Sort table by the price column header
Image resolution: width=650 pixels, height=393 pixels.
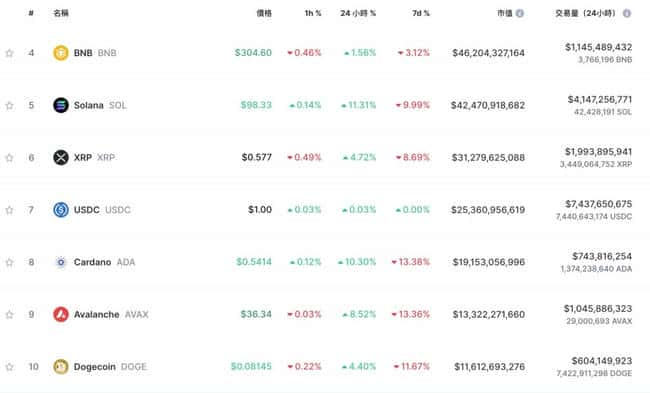[x=264, y=13]
